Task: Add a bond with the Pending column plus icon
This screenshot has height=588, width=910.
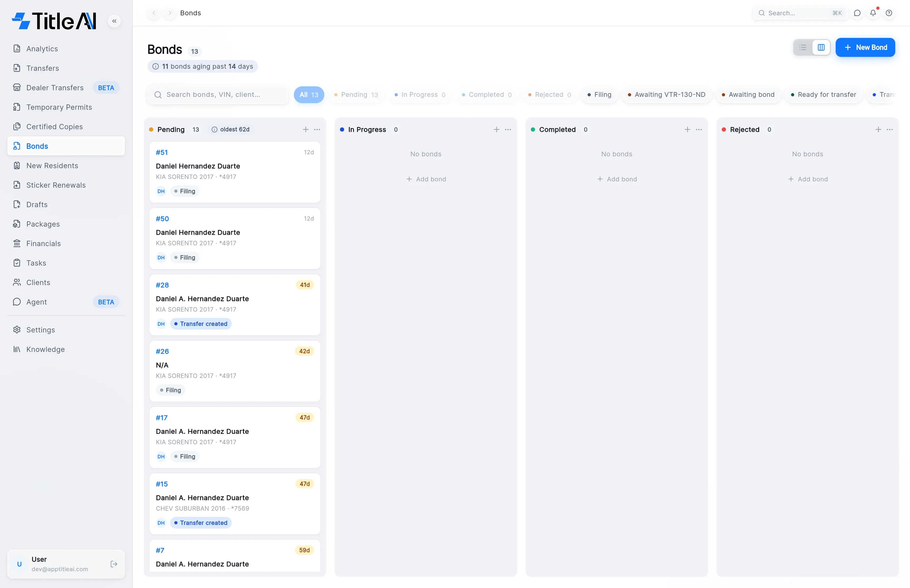Action: click(x=305, y=129)
